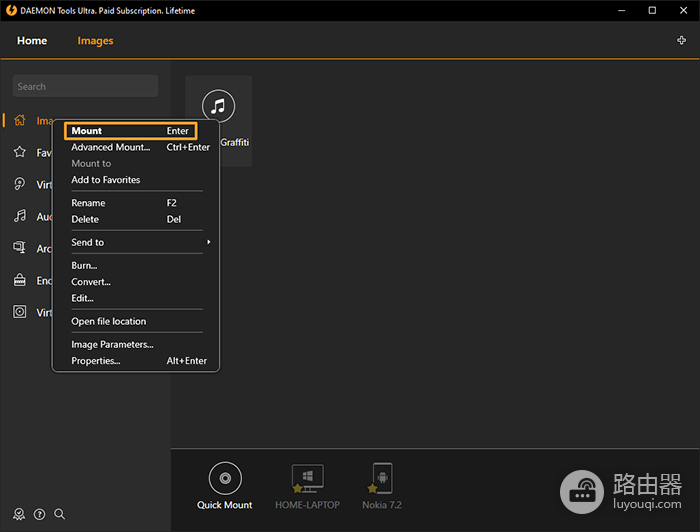The width and height of the screenshot is (700, 532).
Task: Maximize the DAEMON Tools window
Action: point(652,10)
